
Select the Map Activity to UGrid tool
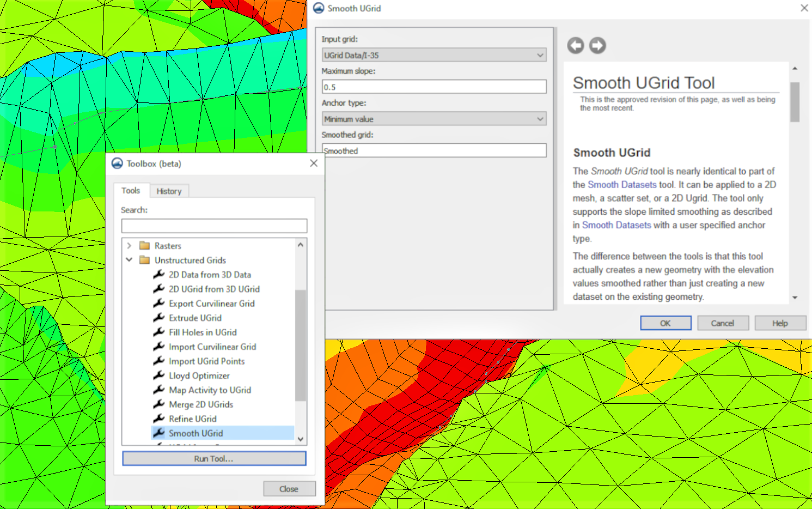click(x=210, y=390)
